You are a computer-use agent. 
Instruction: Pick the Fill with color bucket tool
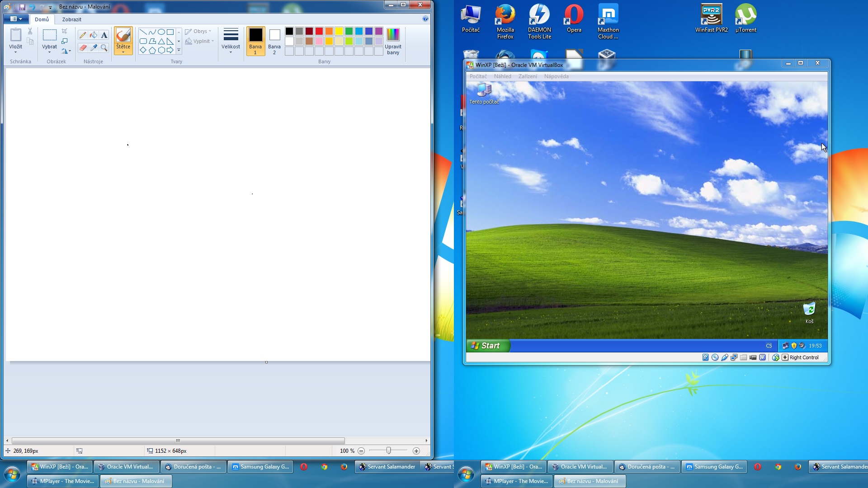[x=94, y=35]
